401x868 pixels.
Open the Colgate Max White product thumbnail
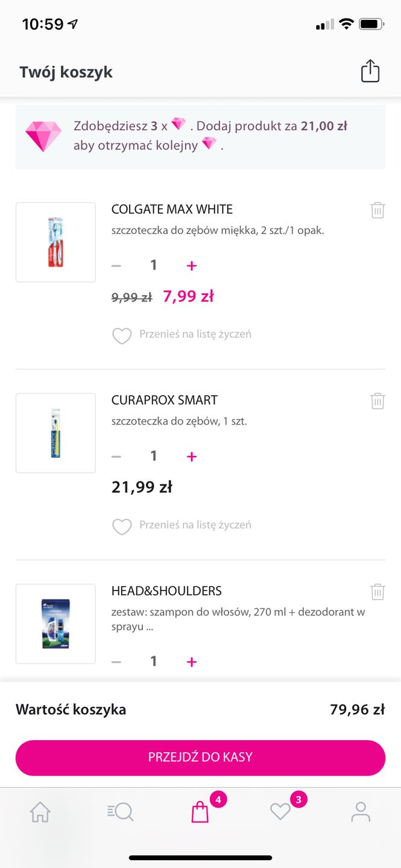(55, 242)
